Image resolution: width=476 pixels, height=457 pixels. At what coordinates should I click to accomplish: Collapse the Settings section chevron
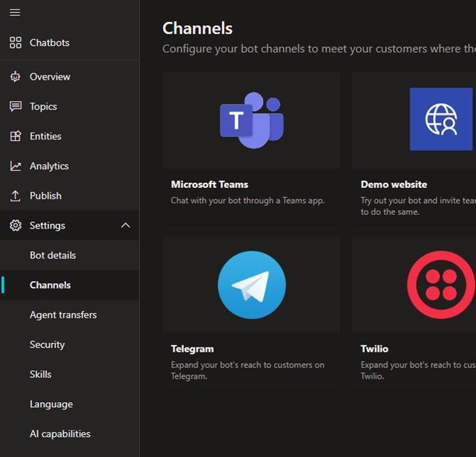[125, 226]
